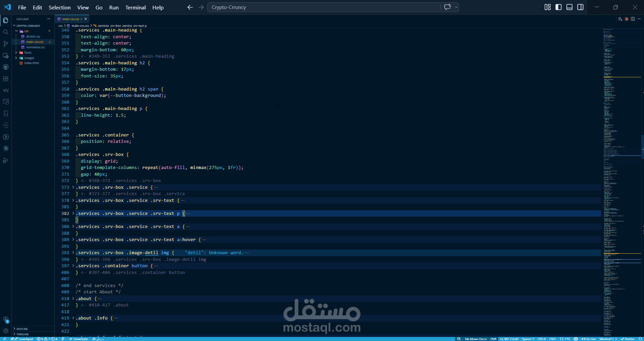The height and width of the screenshot is (341, 644).
Task: Unfold the .image-detil img rule at line 392
Action: click(73, 252)
